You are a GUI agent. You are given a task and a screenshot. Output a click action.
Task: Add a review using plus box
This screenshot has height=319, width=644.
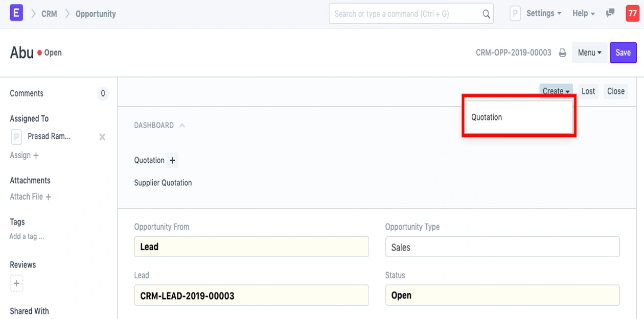point(16,283)
